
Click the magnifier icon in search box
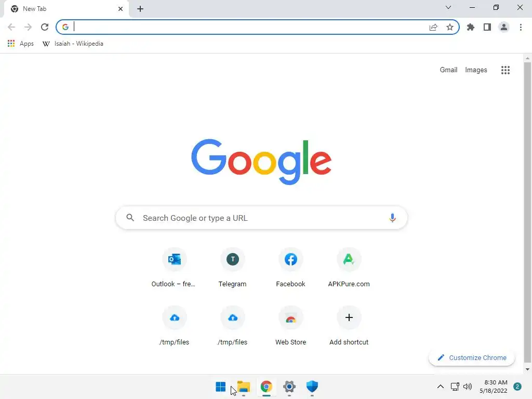(x=130, y=218)
